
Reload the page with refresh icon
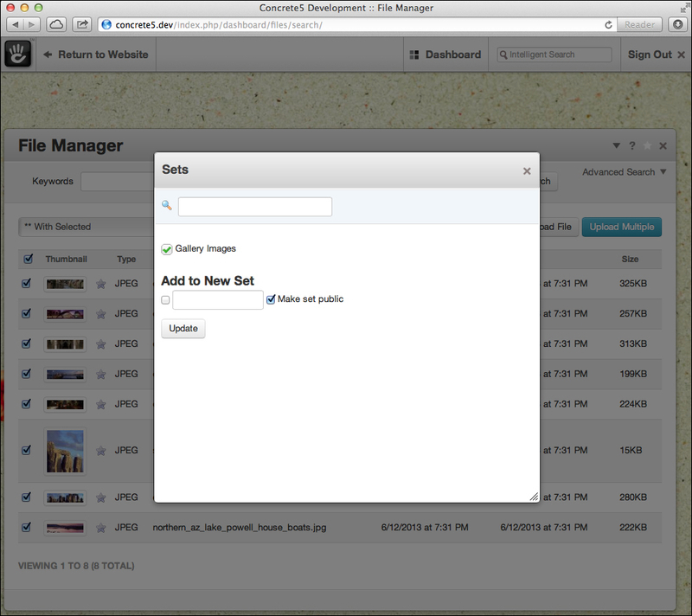tap(608, 25)
